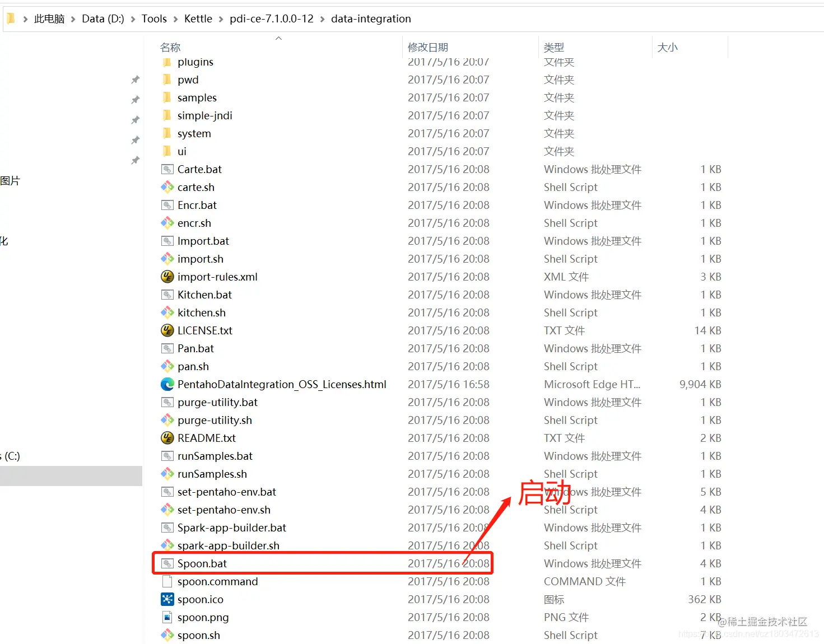This screenshot has height=644, width=824.
Task: Select the Kitchen.bat batch file icon
Action: click(167, 295)
